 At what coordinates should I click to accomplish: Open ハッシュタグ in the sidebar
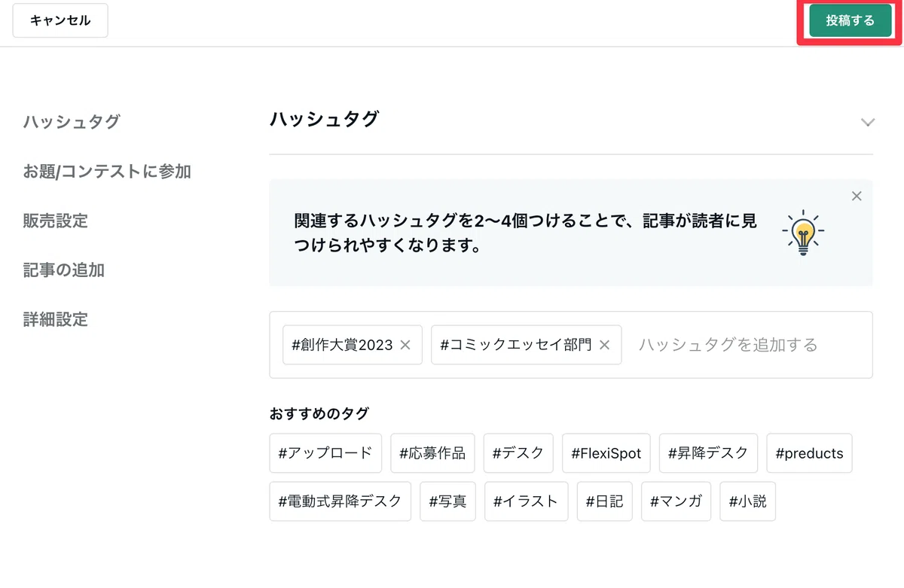point(71,122)
